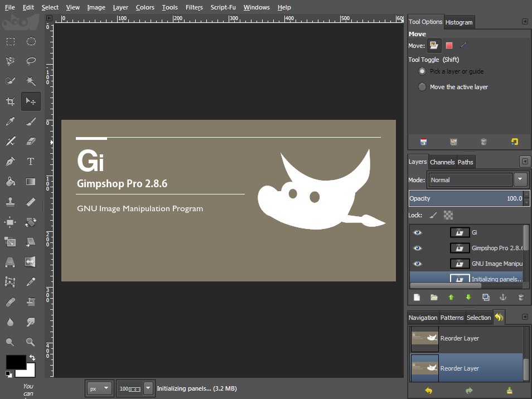Hide the GNU Image Manipulation layer
Viewport: 532px width, 399px height.
pos(418,264)
